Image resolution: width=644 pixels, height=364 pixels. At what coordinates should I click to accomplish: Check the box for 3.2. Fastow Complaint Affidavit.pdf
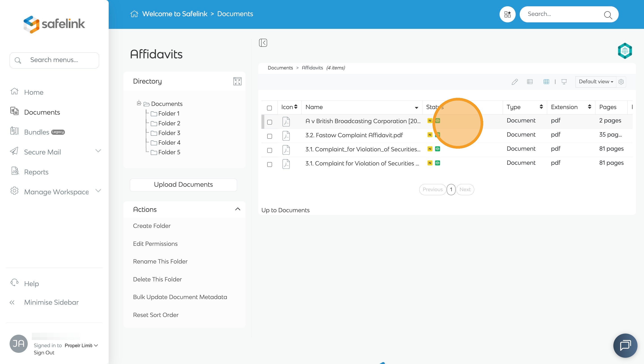pyautogui.click(x=269, y=136)
